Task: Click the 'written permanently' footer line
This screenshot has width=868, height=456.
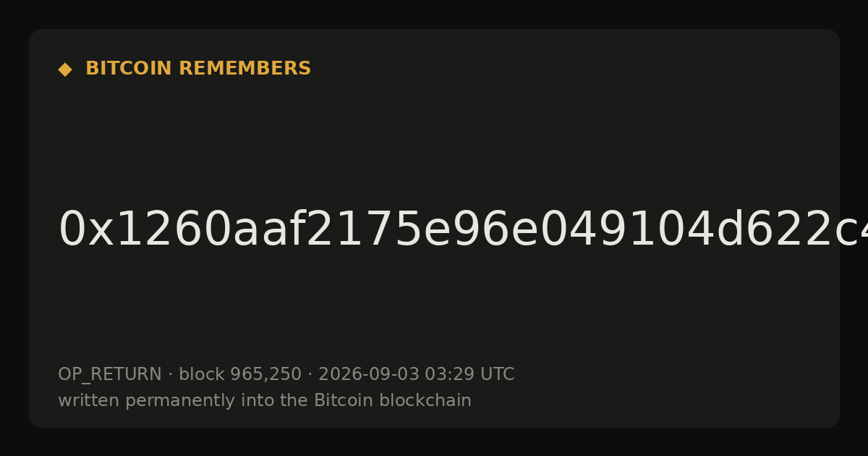Action: point(265,400)
